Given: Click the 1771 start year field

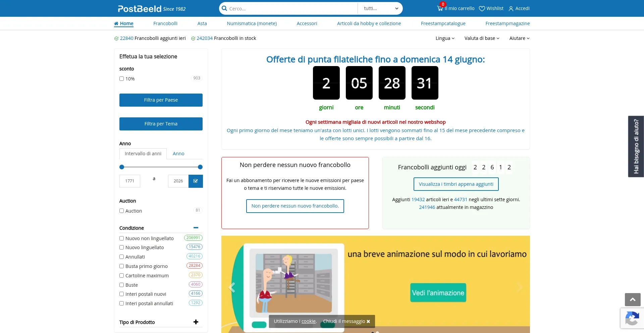Looking at the screenshot, I should point(130,181).
